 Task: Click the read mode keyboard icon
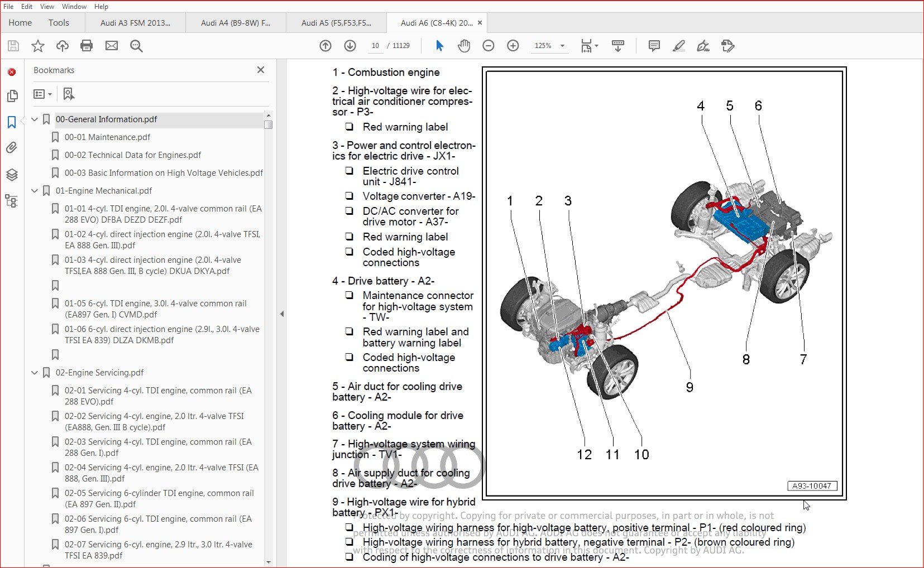click(618, 46)
